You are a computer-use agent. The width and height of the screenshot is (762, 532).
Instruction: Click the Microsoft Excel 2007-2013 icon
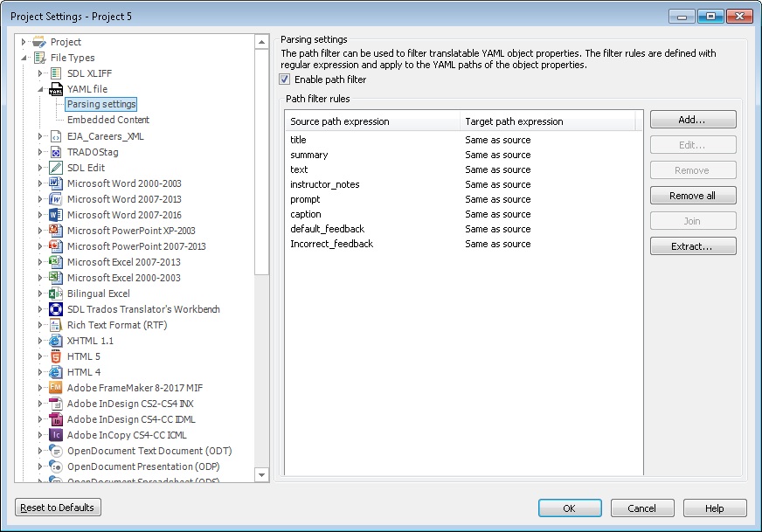(56, 262)
